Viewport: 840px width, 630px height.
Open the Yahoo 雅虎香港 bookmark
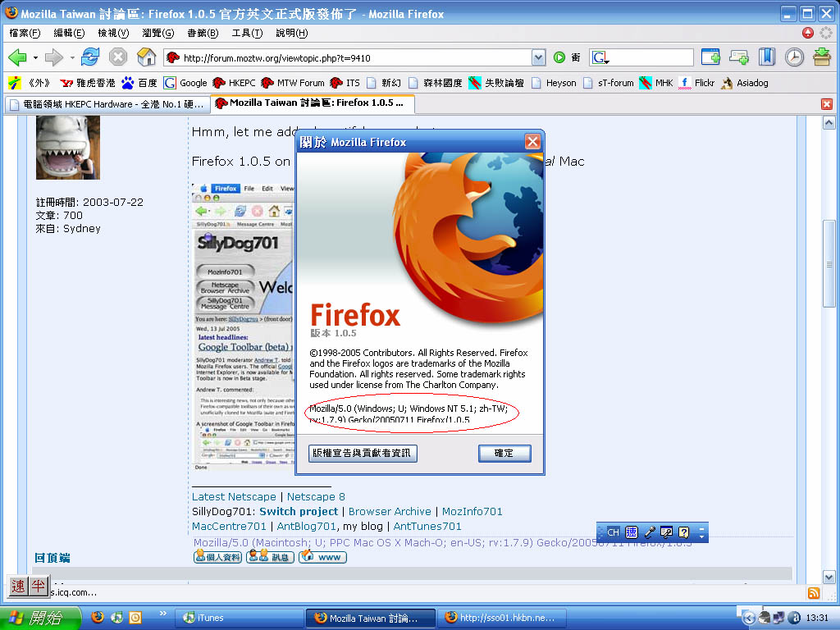[x=87, y=83]
